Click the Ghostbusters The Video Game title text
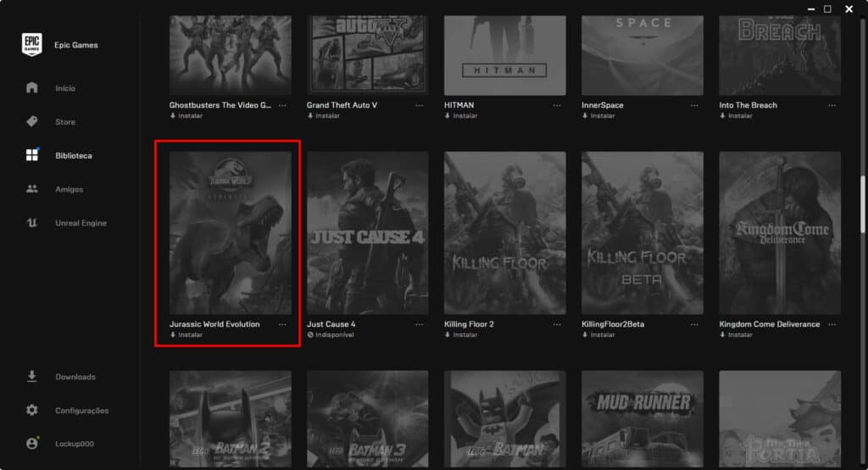 [x=220, y=105]
